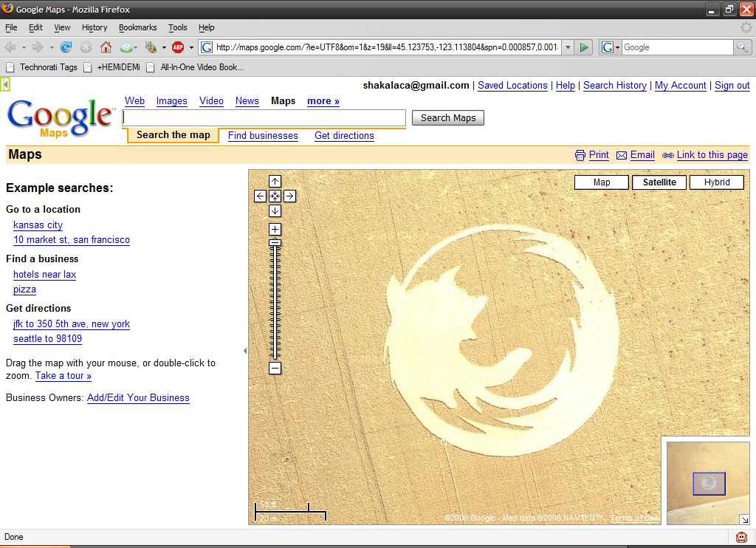Click the Search Maps button
Screen dimensions: 756x548
pos(448,118)
